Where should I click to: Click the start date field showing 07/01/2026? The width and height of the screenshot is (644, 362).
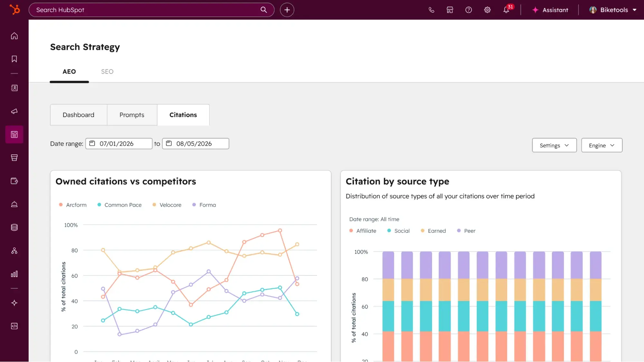(119, 144)
